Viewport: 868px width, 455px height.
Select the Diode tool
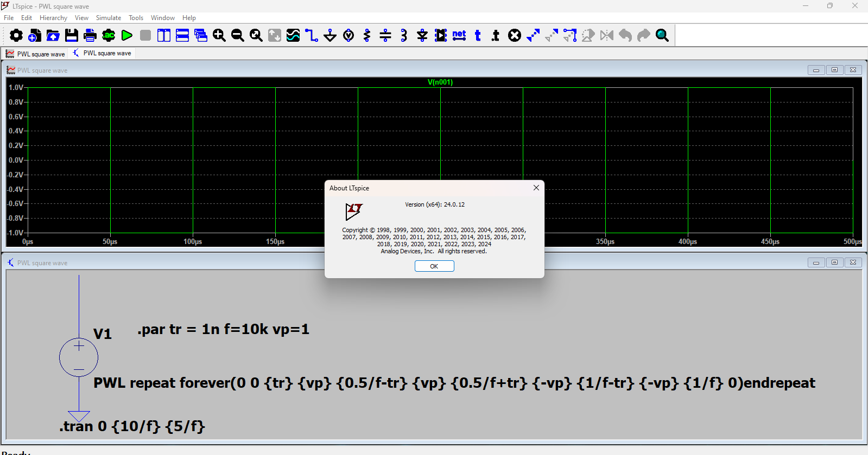(422, 35)
